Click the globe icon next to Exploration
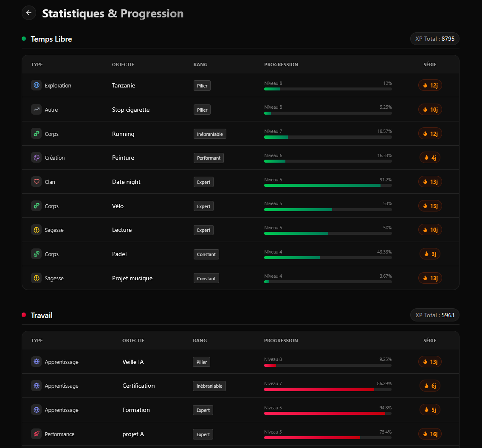 36,85
